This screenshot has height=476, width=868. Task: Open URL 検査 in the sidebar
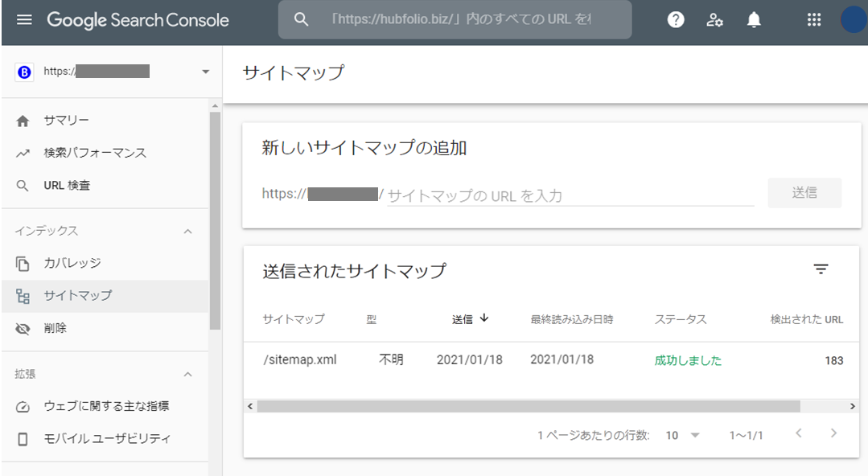pos(105,186)
